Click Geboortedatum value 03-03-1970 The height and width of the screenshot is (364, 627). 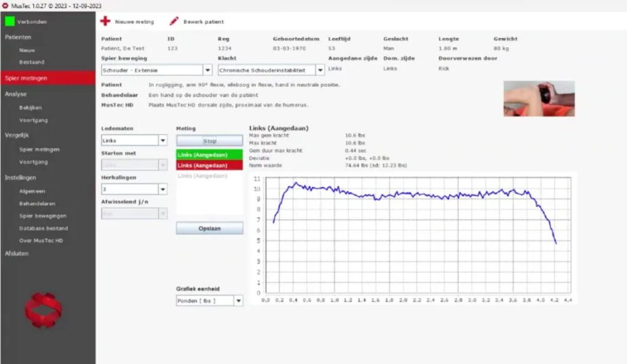tap(289, 48)
